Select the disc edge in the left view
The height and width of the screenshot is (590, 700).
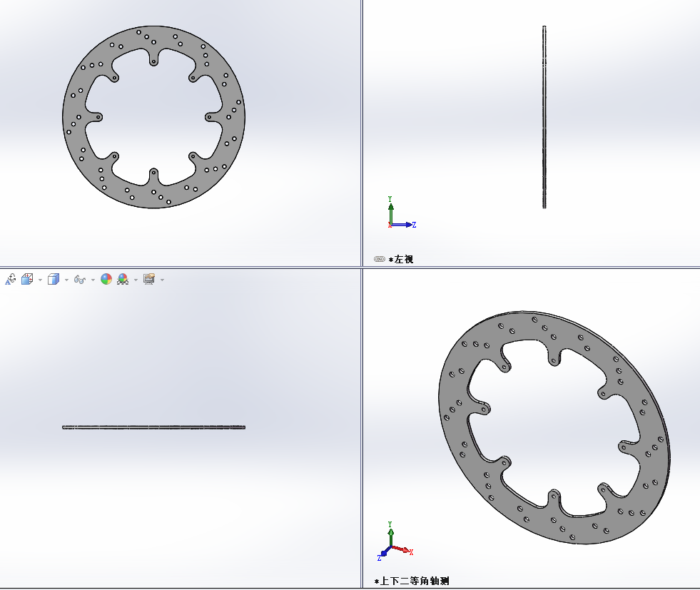coord(544,117)
